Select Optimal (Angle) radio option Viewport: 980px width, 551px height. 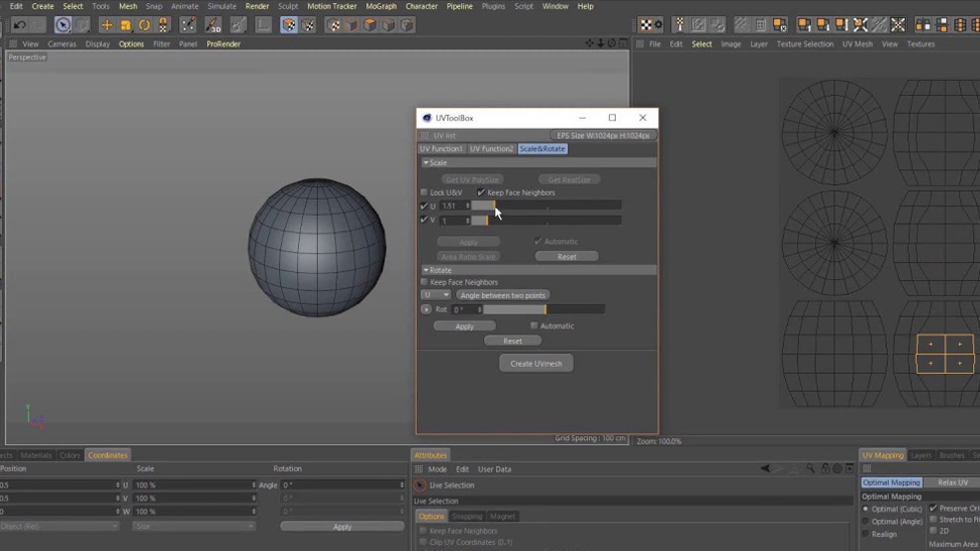coord(865,521)
